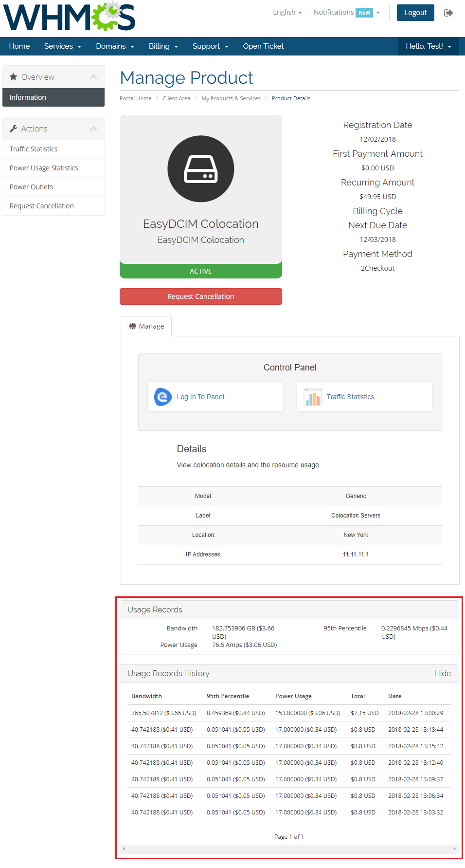Open the English language dropdown
465x868 pixels.
tap(287, 12)
